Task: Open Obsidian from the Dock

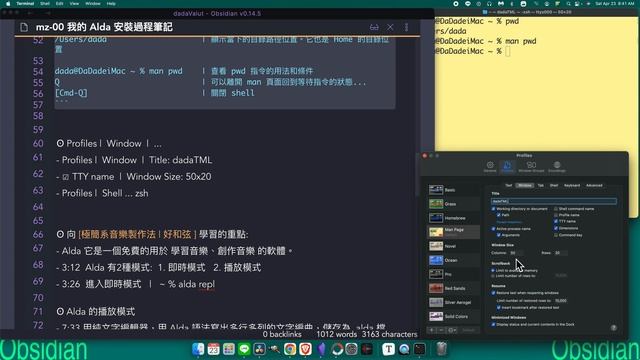Action: 321,349
